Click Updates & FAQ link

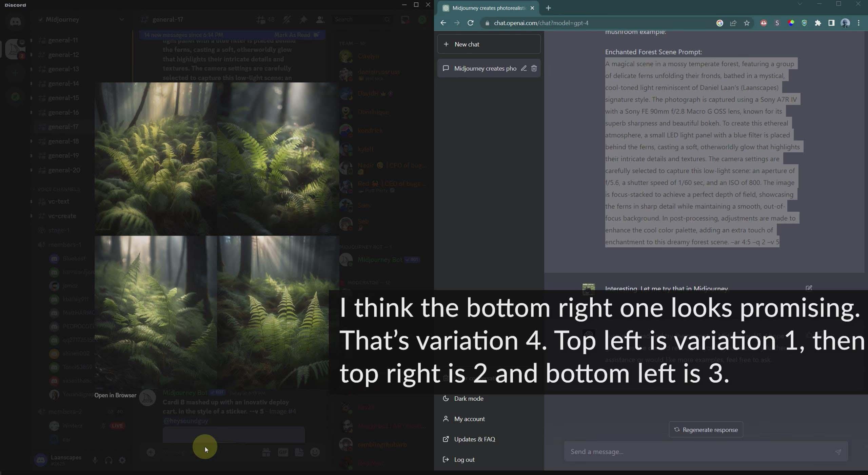pyautogui.click(x=475, y=439)
